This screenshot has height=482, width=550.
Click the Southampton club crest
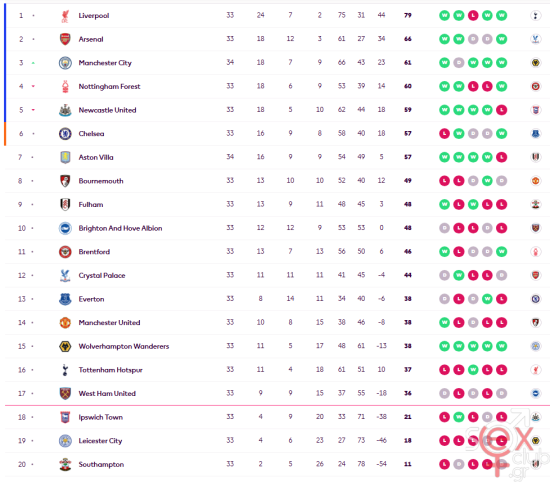click(65, 464)
